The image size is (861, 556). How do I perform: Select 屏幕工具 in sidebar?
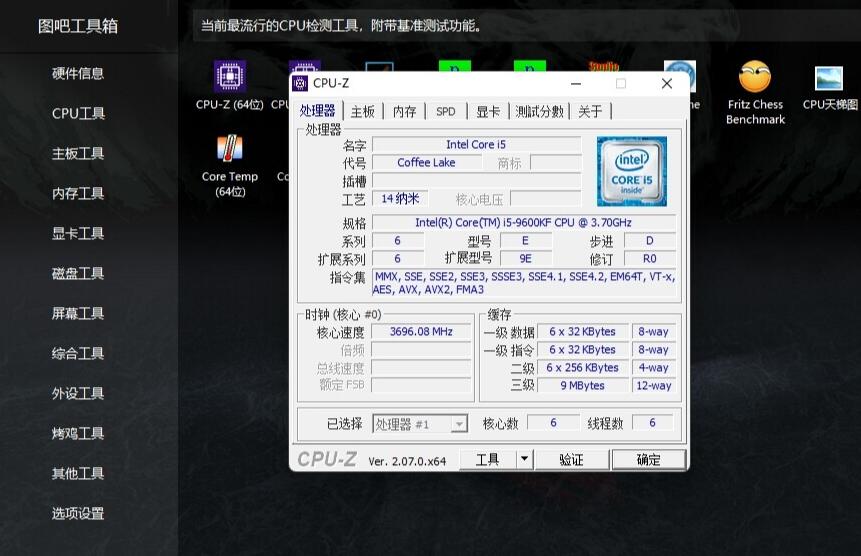78,314
